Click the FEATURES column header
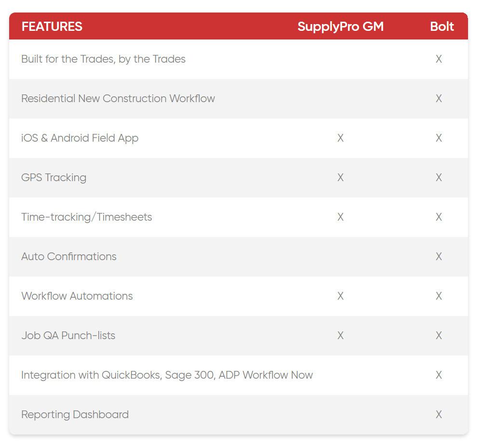 coord(52,26)
